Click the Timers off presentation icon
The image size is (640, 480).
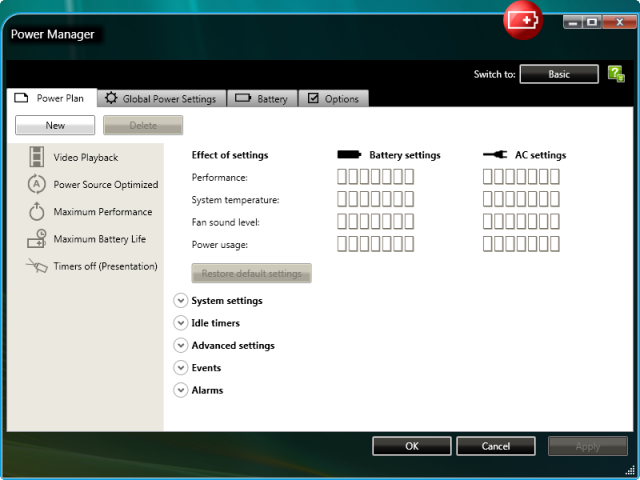36,266
